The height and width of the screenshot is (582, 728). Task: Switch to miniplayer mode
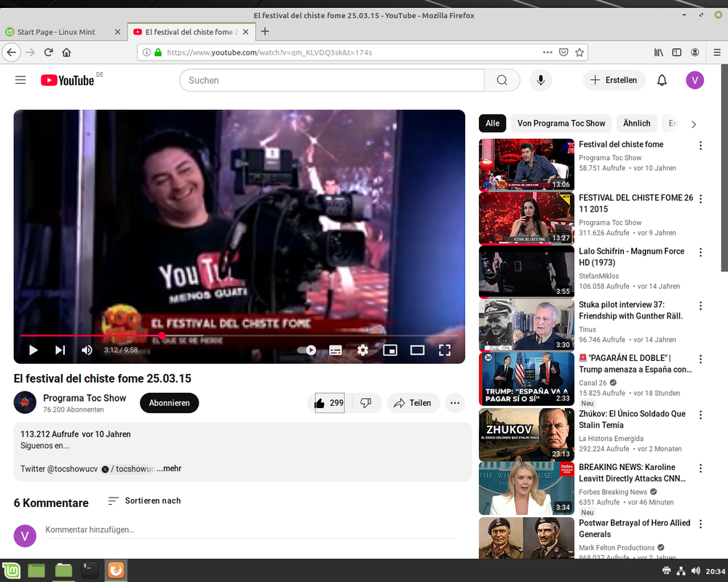click(390, 350)
